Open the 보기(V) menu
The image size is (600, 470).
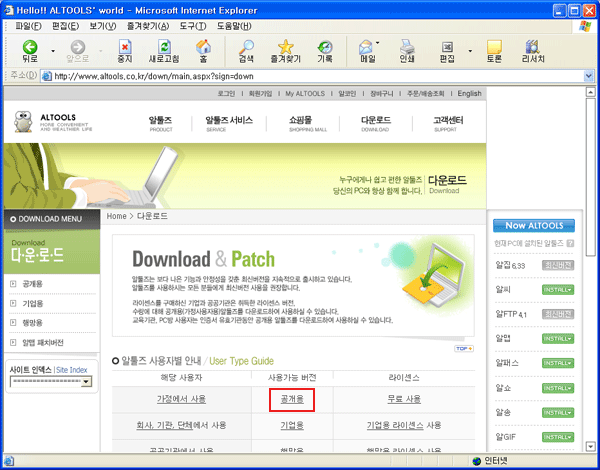tap(103, 26)
